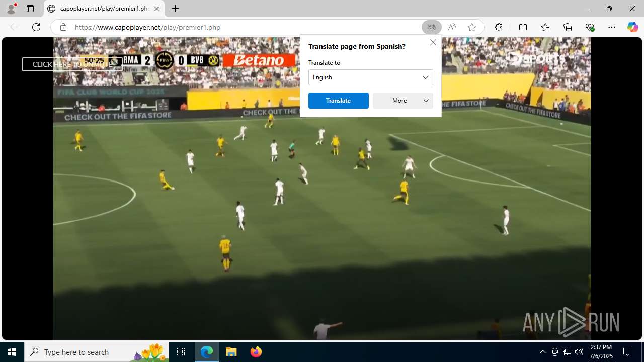This screenshot has height=362, width=644.
Task: Open the Extensions puzzle icon
Action: [499, 27]
